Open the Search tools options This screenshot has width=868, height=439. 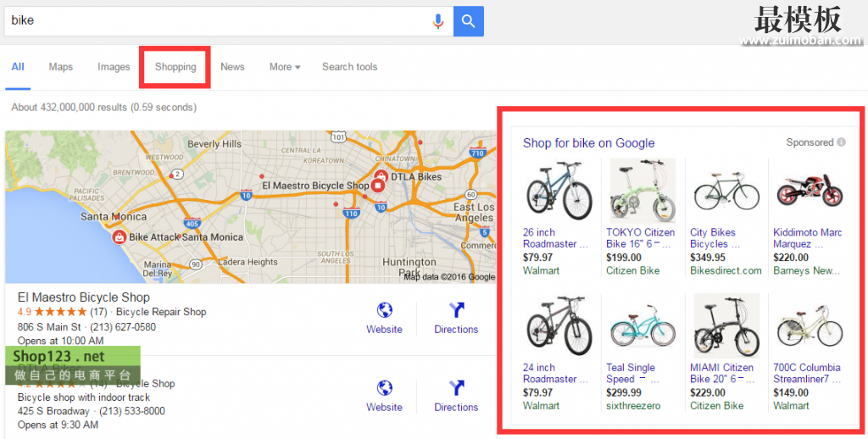pyautogui.click(x=349, y=67)
